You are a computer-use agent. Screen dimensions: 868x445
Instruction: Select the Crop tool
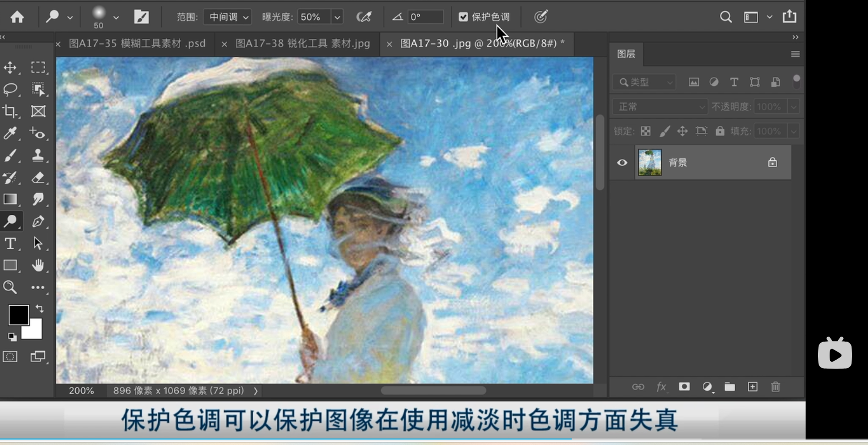[x=10, y=111]
